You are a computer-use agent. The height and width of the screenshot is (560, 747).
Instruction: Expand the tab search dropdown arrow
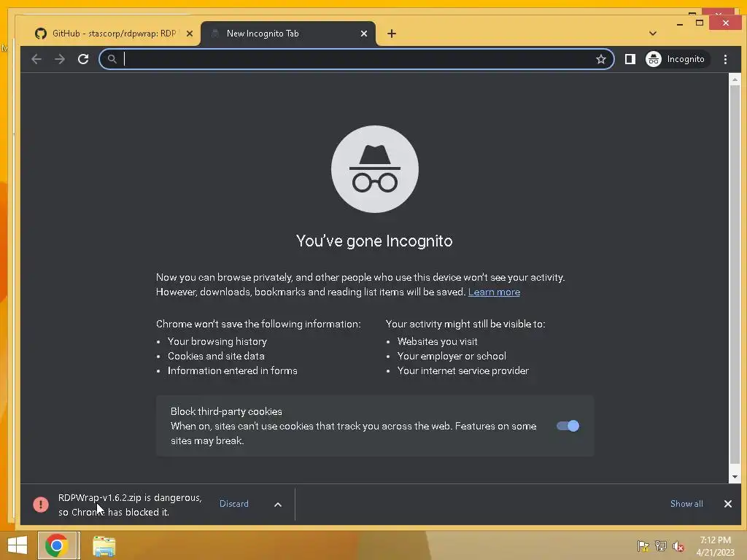click(653, 34)
